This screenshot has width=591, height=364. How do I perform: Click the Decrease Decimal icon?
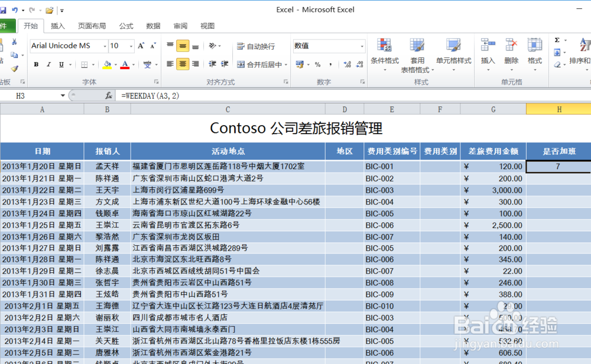point(359,64)
